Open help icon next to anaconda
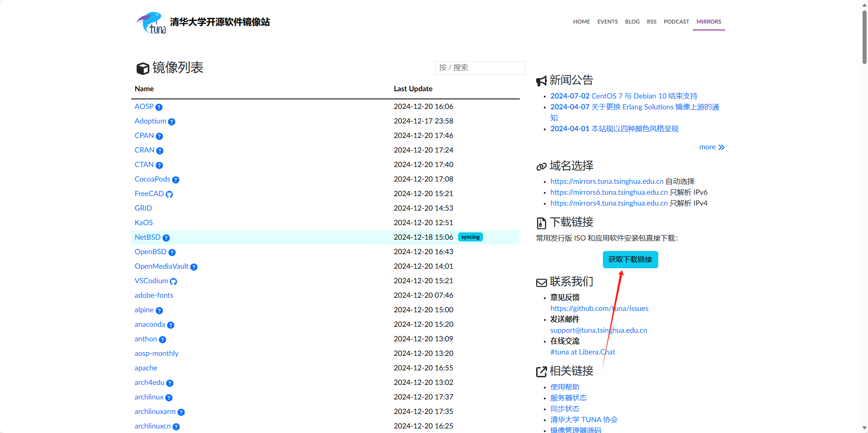 [171, 325]
